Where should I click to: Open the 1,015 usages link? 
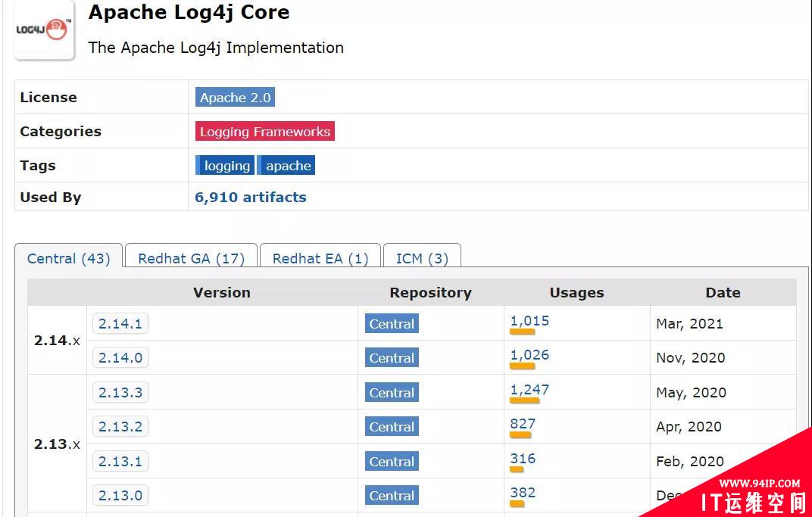(529, 321)
